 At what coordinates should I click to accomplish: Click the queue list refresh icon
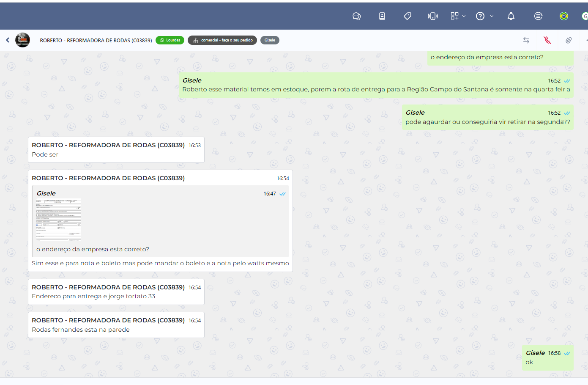pyautogui.click(x=538, y=16)
